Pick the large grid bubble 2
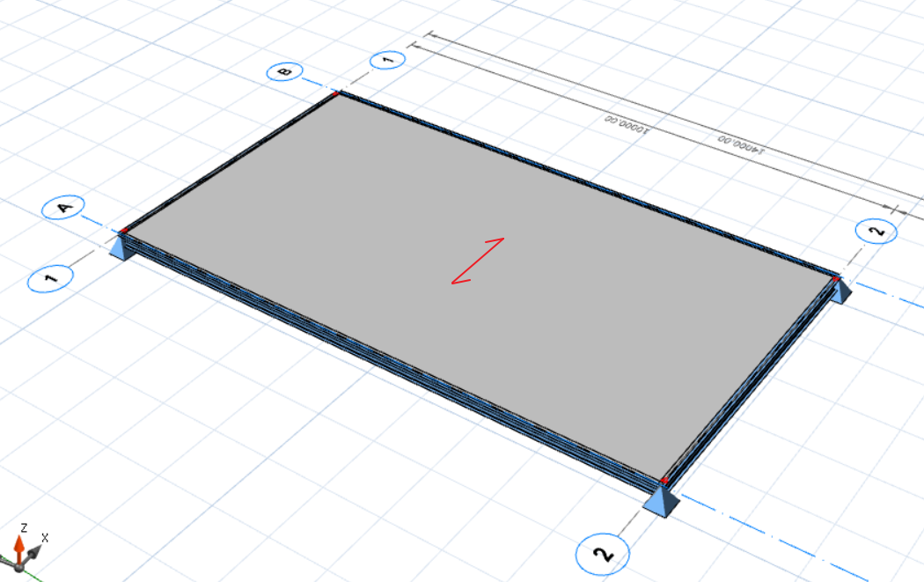 pyautogui.click(x=603, y=554)
